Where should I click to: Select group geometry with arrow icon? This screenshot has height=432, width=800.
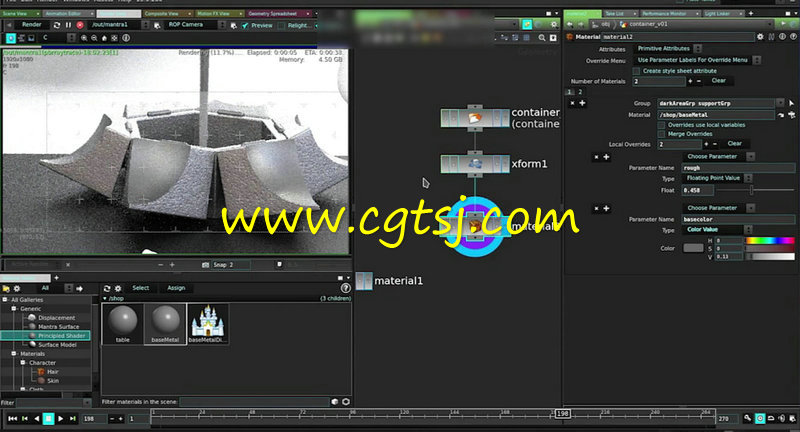point(791,103)
